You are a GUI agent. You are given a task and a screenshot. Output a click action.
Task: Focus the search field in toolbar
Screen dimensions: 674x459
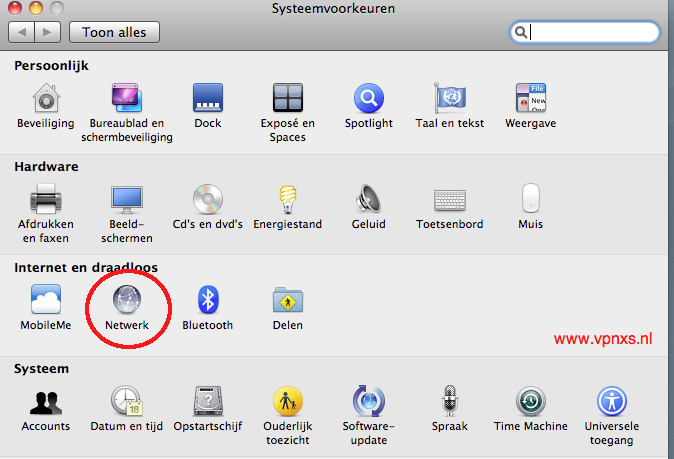(x=585, y=32)
